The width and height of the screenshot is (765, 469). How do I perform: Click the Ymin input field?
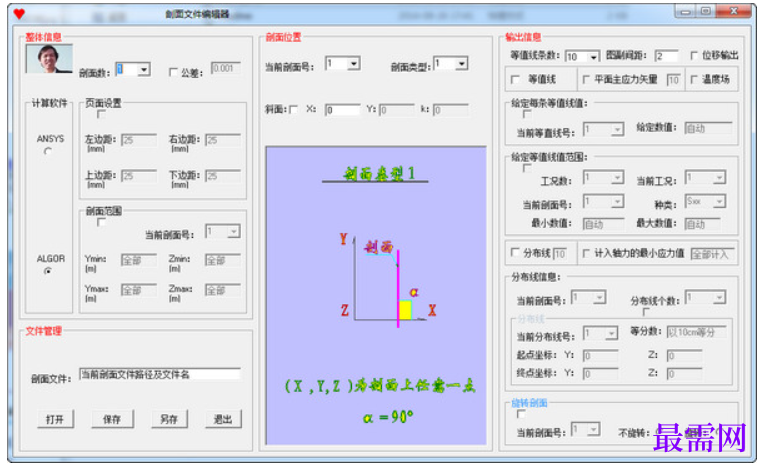tap(139, 261)
